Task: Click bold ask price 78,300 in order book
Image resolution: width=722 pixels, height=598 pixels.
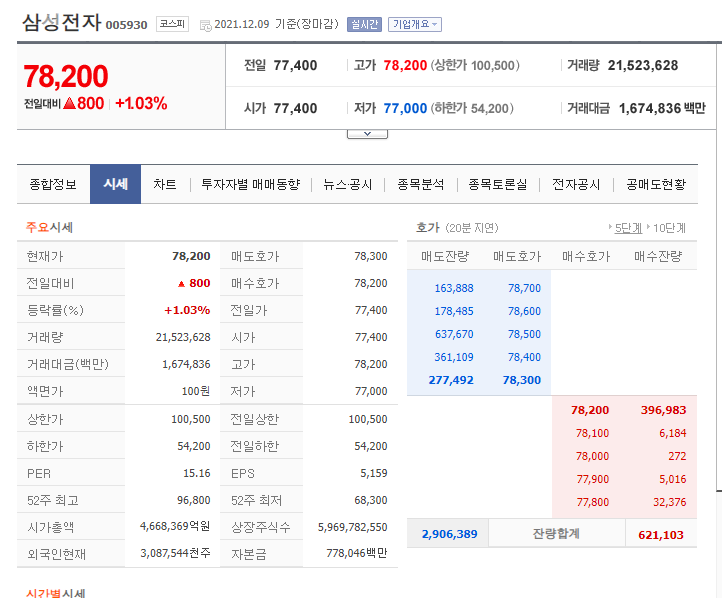Action: click(x=522, y=380)
